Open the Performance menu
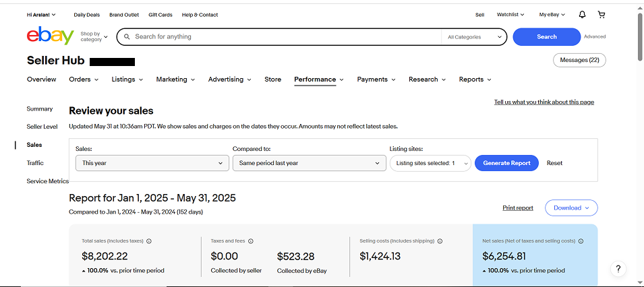Image resolution: width=644 pixels, height=287 pixels. (319, 79)
